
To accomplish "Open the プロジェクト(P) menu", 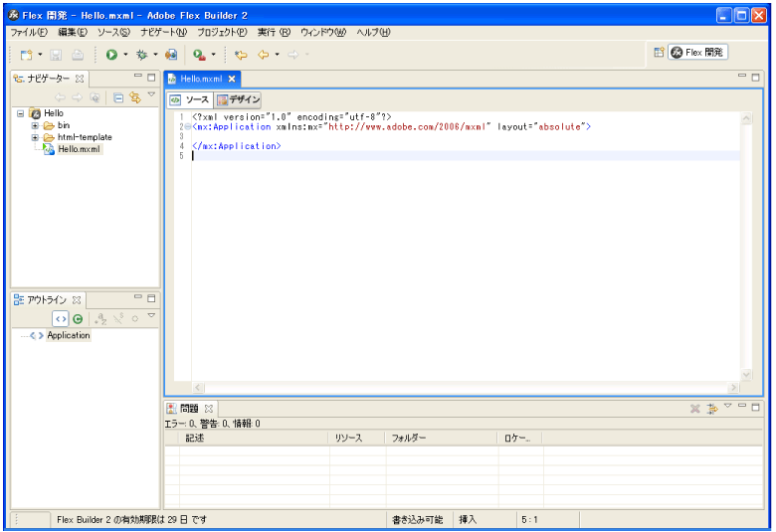I will pos(222,32).
